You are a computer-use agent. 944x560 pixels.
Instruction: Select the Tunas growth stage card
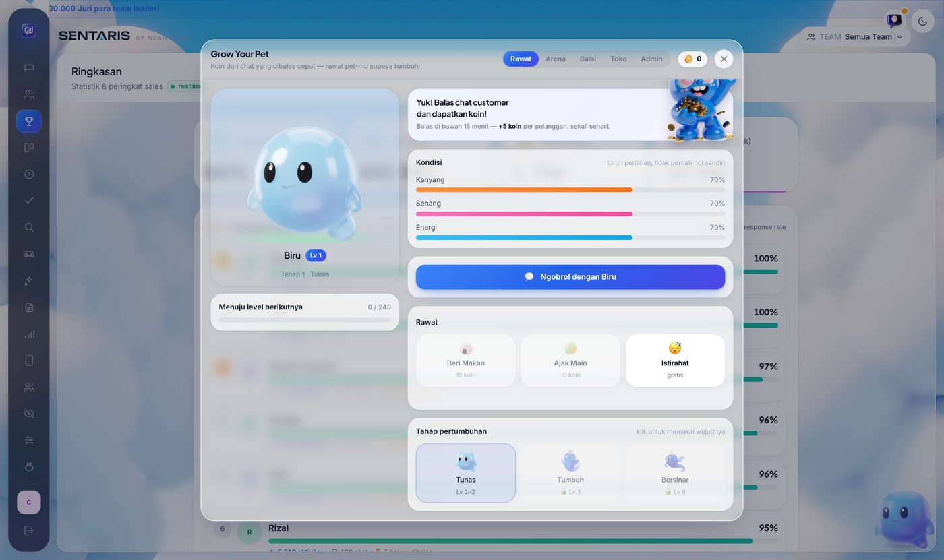click(466, 473)
